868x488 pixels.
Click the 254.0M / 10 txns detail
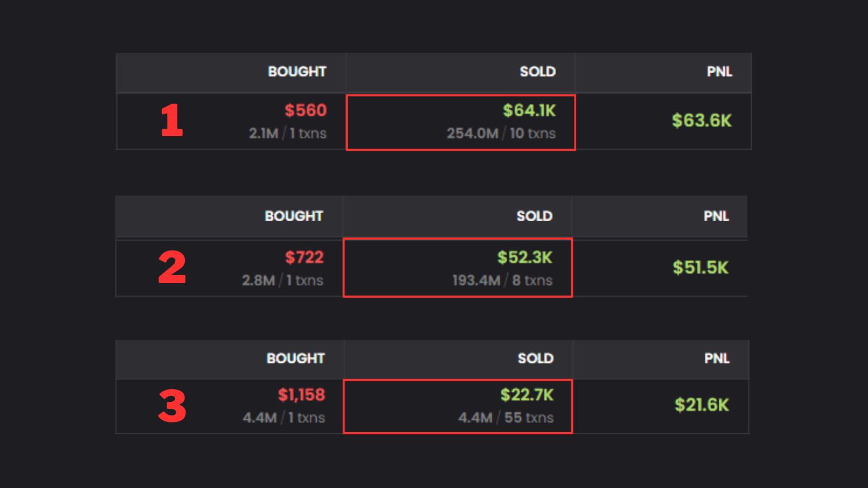[x=501, y=133]
